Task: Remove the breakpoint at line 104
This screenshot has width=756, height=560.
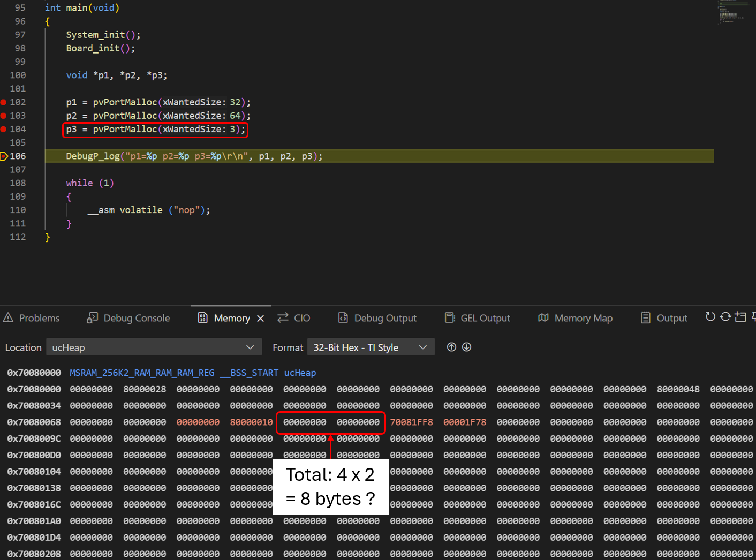Action: [x=4, y=129]
